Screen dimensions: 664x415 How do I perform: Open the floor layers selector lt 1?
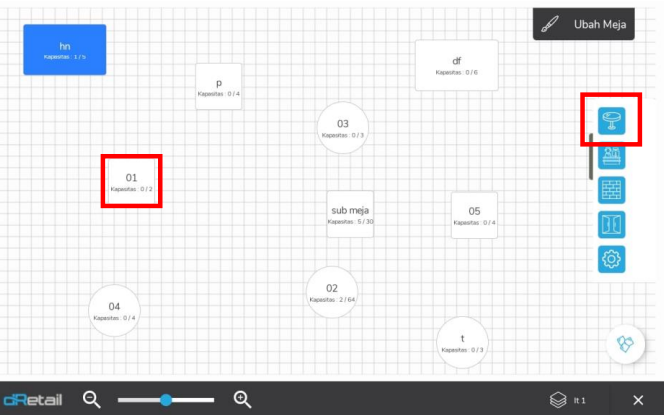click(x=570, y=399)
